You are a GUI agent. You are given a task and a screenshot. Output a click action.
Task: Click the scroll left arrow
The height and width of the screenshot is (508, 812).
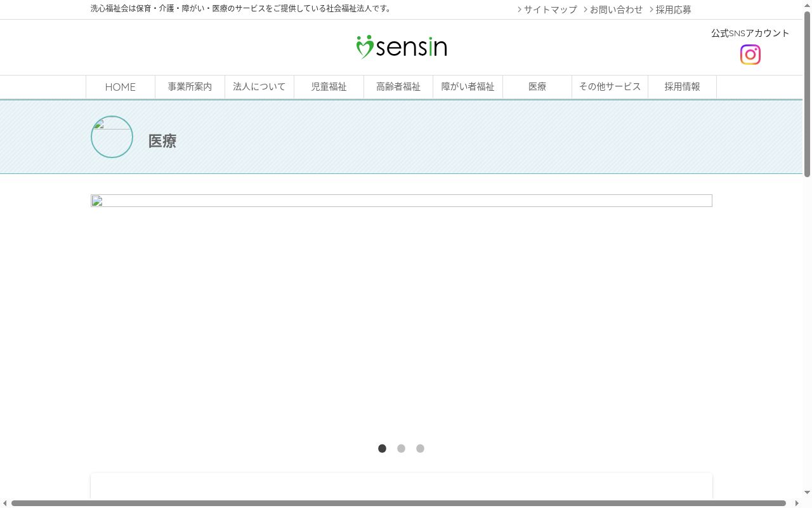point(4,503)
